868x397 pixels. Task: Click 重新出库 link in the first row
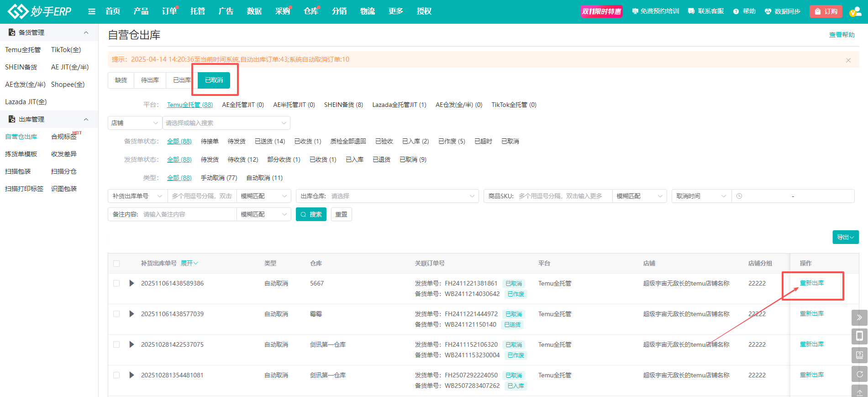(811, 283)
